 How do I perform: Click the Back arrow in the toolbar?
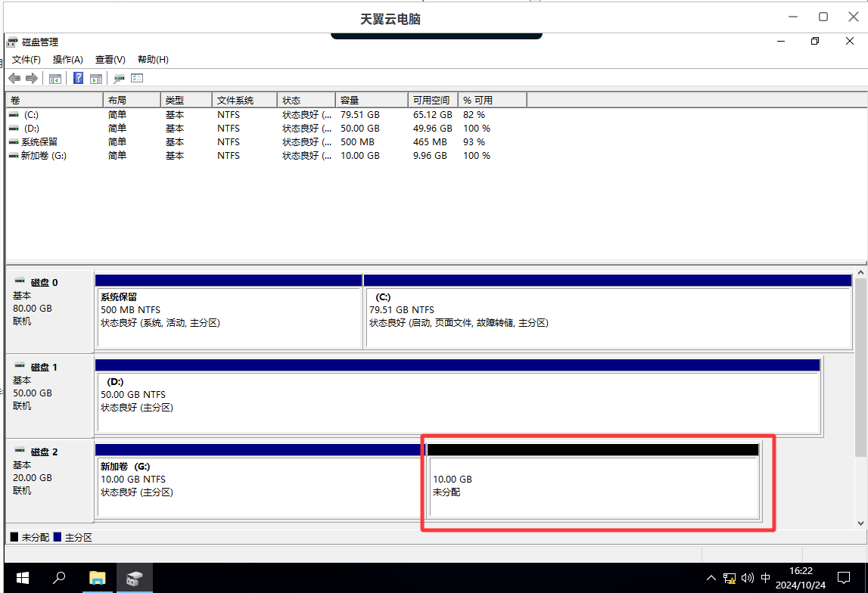pos(14,79)
